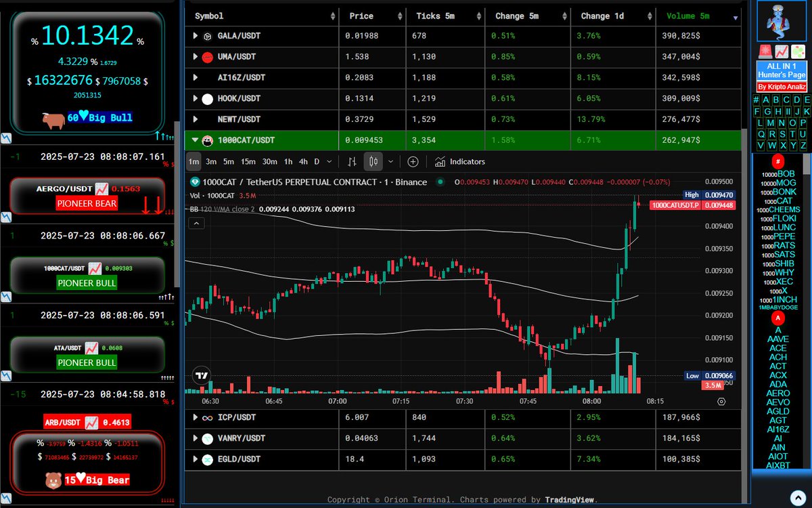
Task: Collapse the chart legend chevron
Action: tap(196, 223)
